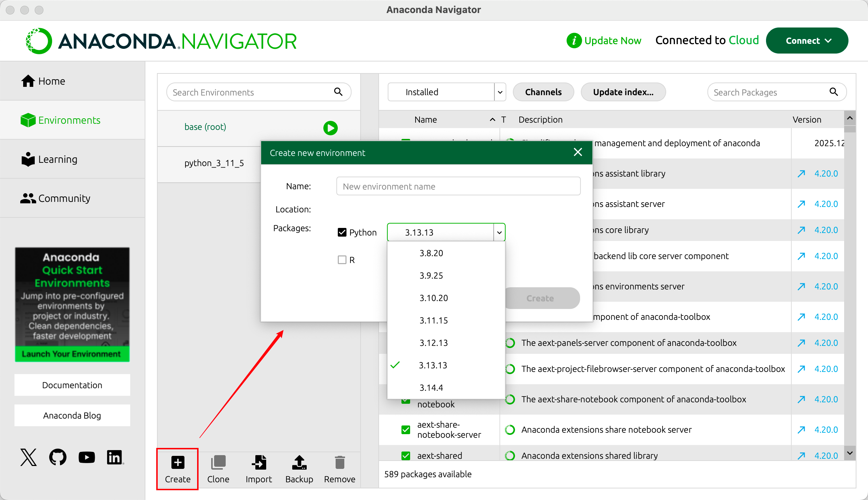This screenshot has height=500, width=868.
Task: Clone the selected environment
Action: [x=218, y=469]
